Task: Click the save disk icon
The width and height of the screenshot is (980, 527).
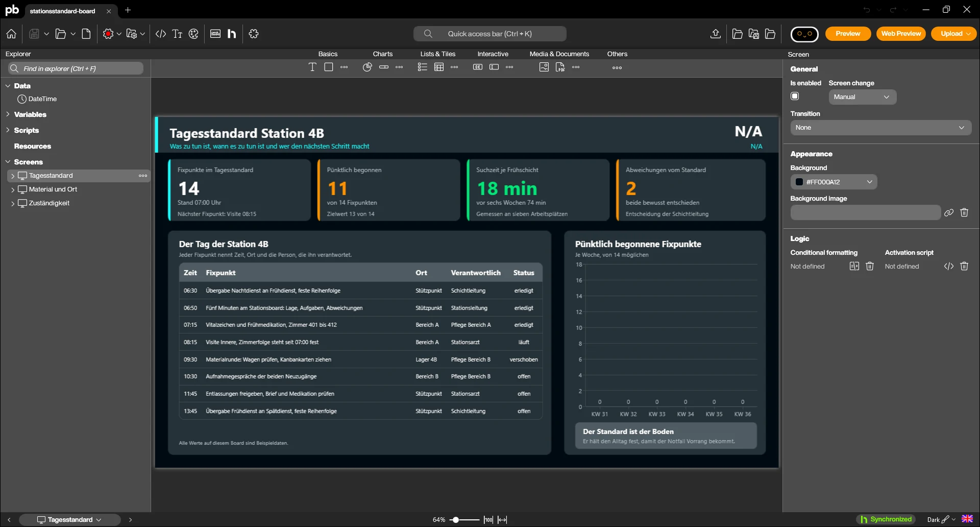Action: [34, 34]
